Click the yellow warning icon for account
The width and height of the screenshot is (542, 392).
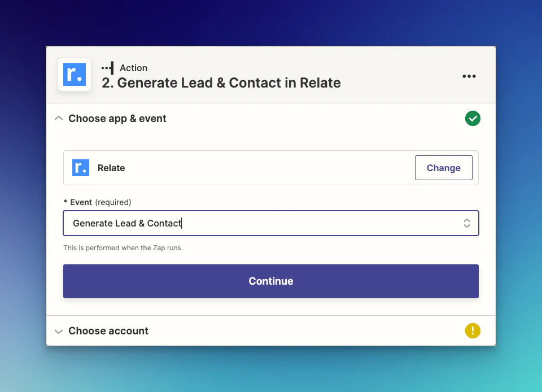[473, 330]
